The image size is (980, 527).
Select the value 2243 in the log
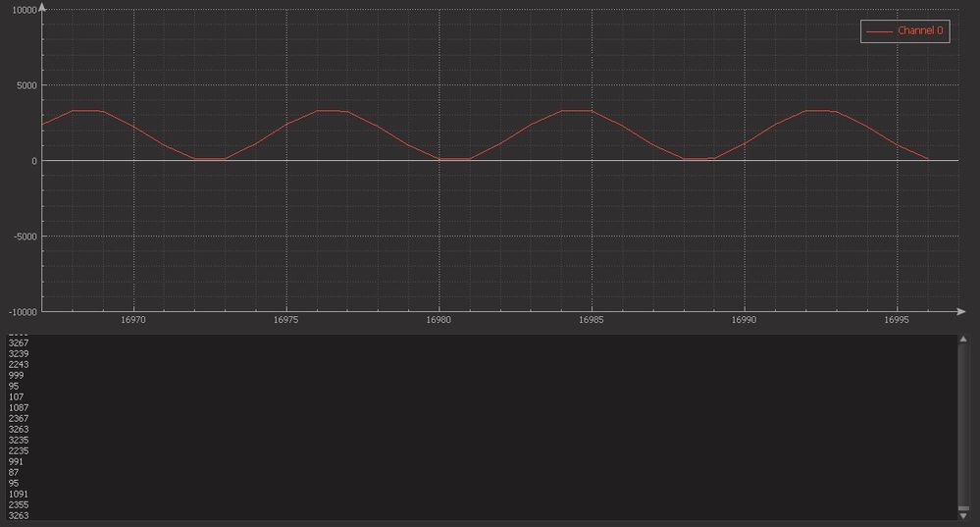[18, 364]
